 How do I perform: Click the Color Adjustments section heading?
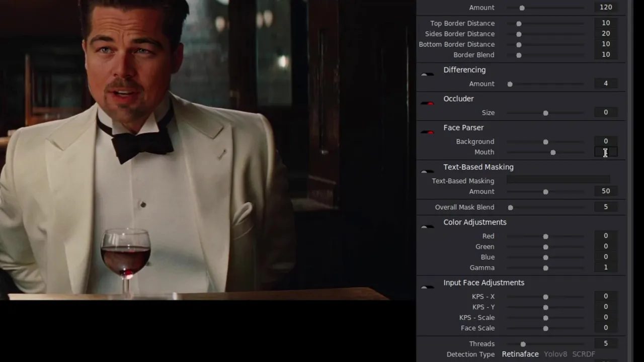(x=475, y=222)
